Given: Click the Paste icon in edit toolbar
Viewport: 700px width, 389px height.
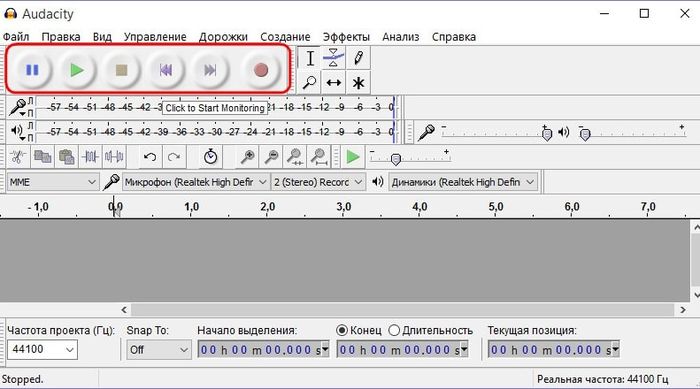Looking at the screenshot, I should 67,157.
